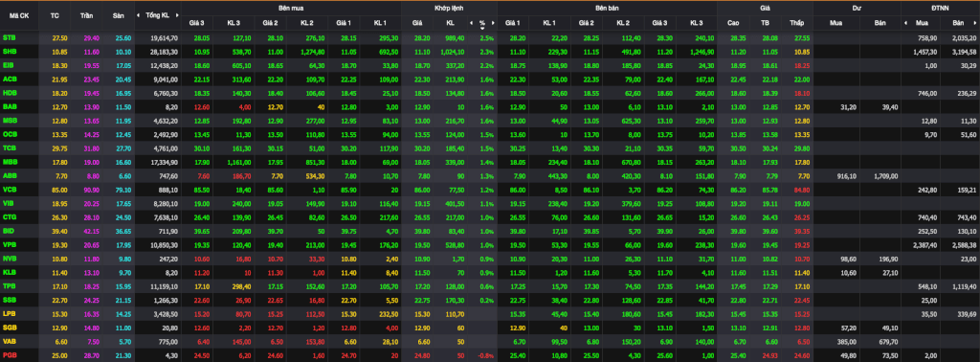Viewport: 980px width, 362px height.
Task: Open the TCB stock ticker
Action: (10, 147)
